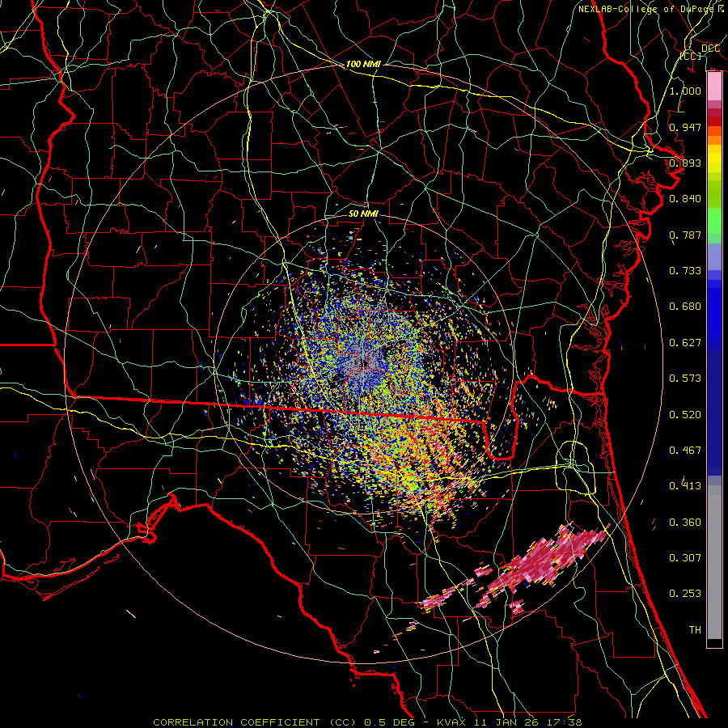Select the 0.573 legend value
Image resolution: width=728 pixels, height=728 pixels.
click(685, 379)
